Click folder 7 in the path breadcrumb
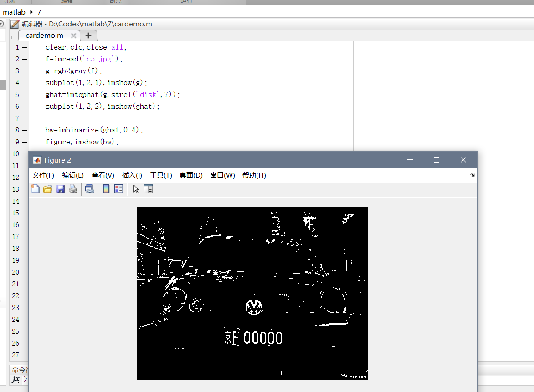Image resolution: width=534 pixels, height=392 pixels. [40, 12]
